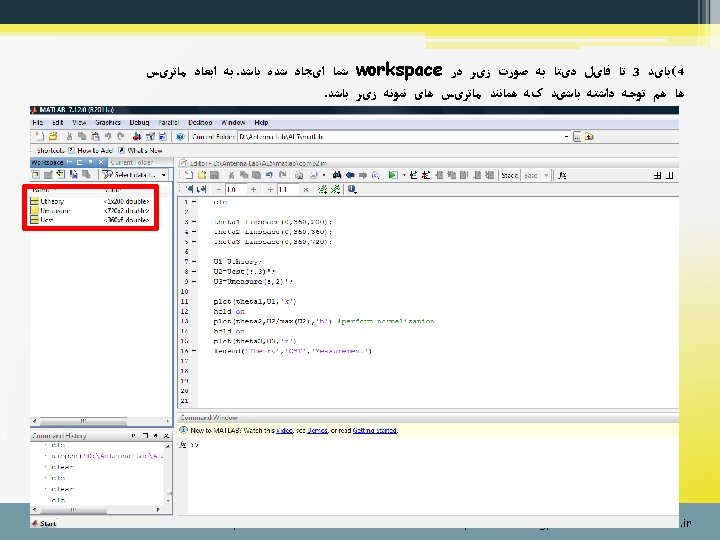Screen dimensions: 720x540
Task: Expand Run options arrow beside play icon
Action: coord(404,175)
